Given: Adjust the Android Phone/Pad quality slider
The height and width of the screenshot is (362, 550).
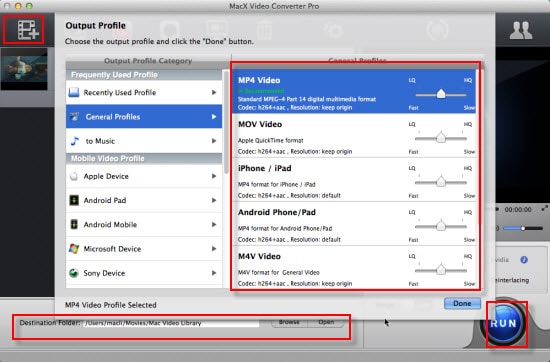Looking at the screenshot, I should (x=441, y=226).
